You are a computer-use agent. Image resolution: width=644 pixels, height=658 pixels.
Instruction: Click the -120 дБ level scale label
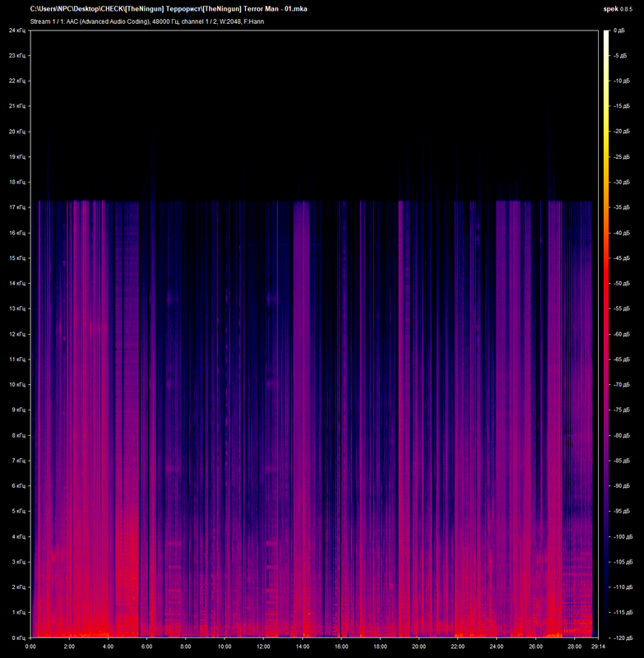coord(623,638)
